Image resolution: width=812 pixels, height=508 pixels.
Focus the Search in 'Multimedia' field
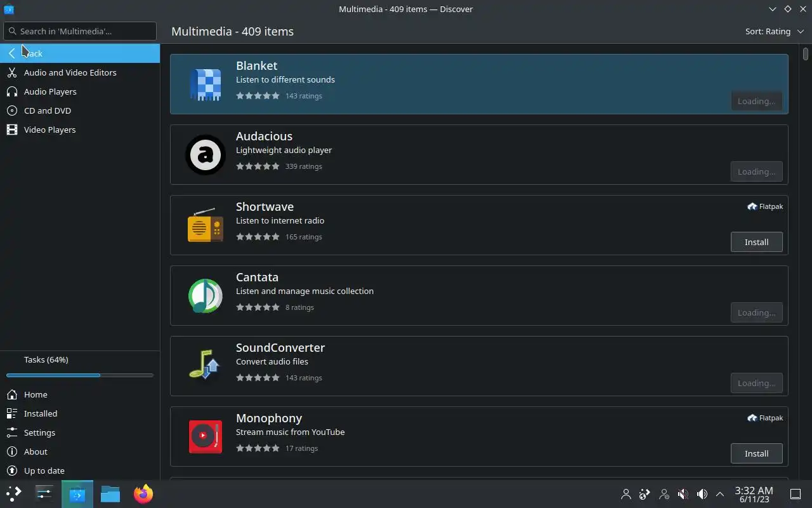point(80,31)
